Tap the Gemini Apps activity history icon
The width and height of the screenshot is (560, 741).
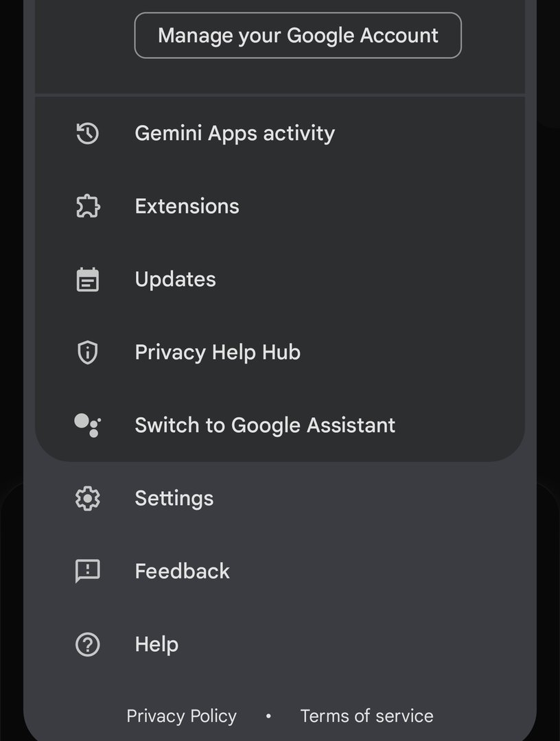point(87,133)
